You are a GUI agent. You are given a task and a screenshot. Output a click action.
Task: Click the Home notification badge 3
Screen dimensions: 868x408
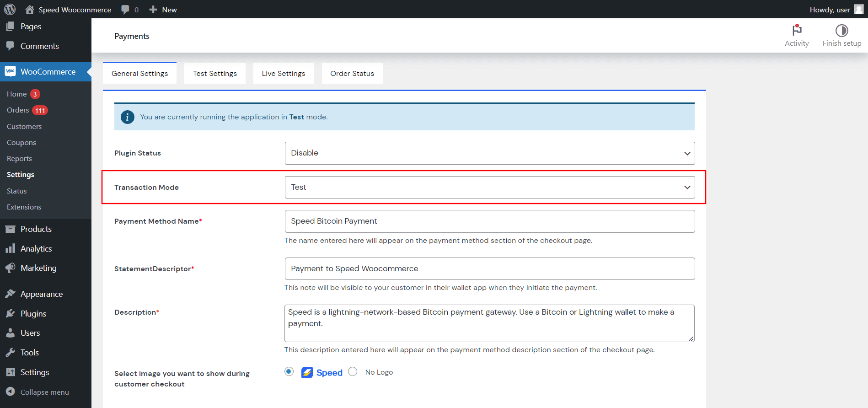click(35, 94)
